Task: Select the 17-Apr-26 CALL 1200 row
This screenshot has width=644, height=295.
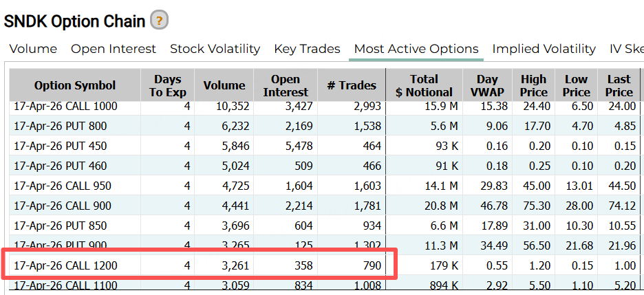Action: click(x=65, y=265)
